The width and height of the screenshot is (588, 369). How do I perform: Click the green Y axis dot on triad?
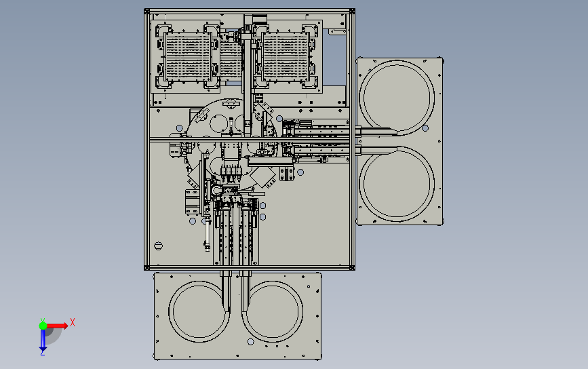pyautogui.click(x=43, y=326)
